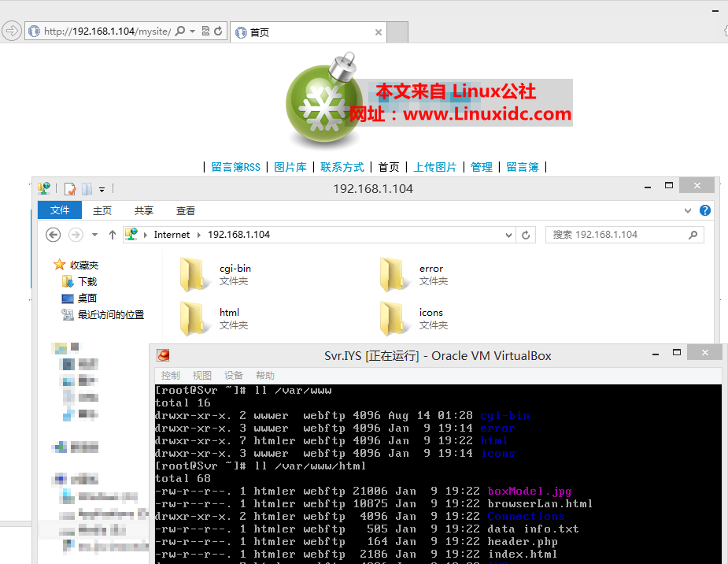728x564 pixels.
Task: Open the quick access toolbar customize dropdown
Action: pos(101,189)
